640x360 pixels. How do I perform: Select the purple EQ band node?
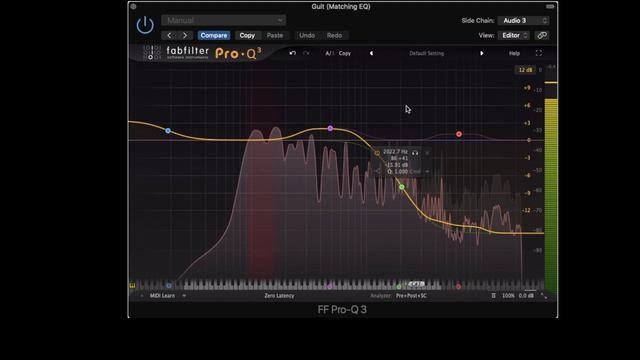tap(330, 129)
